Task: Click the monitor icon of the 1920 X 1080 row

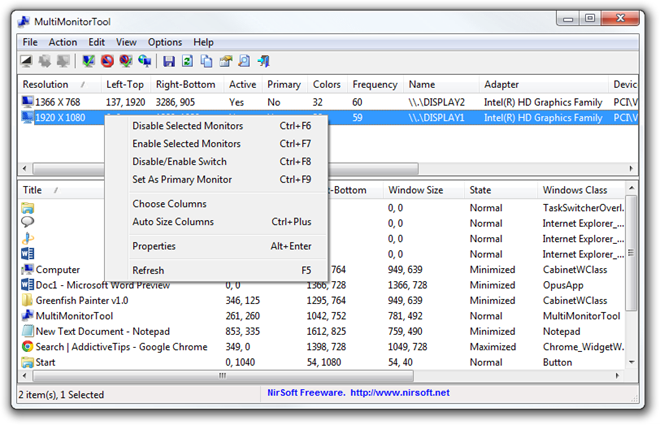Action: (27, 117)
